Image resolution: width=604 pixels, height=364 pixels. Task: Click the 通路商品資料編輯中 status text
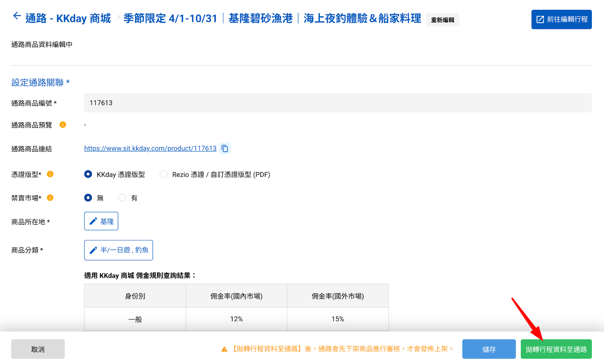[42, 45]
